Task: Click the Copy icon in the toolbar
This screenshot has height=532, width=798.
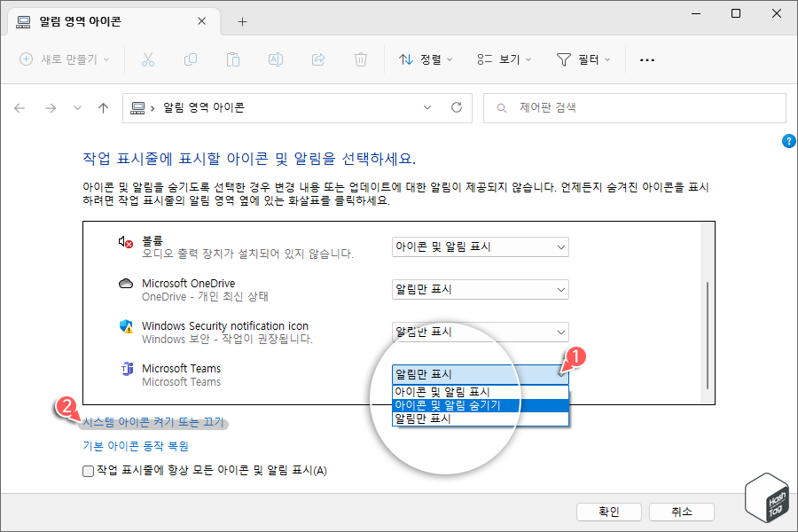Action: pyautogui.click(x=191, y=59)
